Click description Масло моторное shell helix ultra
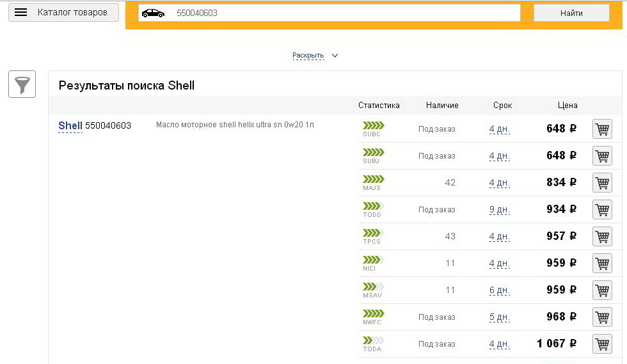This screenshot has width=627, height=364. (235, 125)
